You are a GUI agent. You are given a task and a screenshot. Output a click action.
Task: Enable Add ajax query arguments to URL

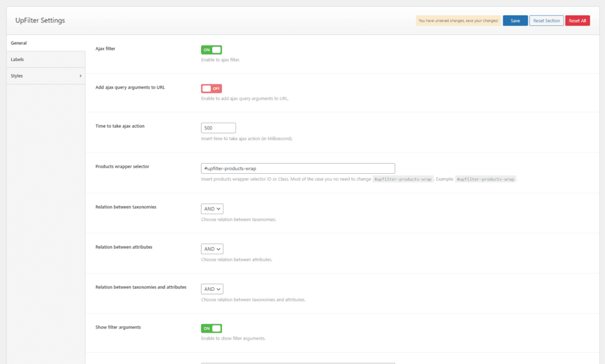coord(212,88)
